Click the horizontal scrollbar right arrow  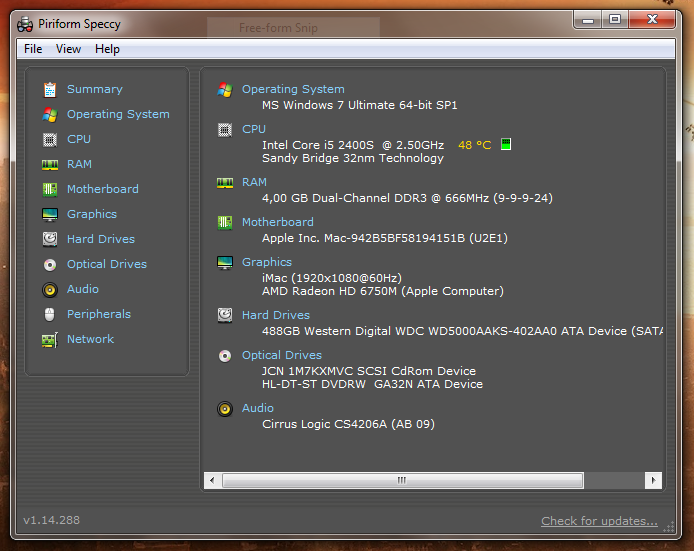click(x=652, y=481)
